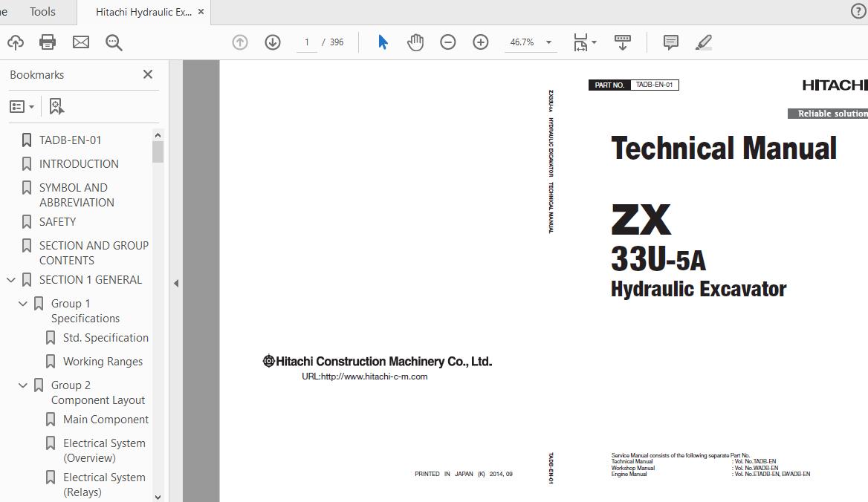Click find current bookmark icon
The width and height of the screenshot is (868, 502).
click(56, 107)
